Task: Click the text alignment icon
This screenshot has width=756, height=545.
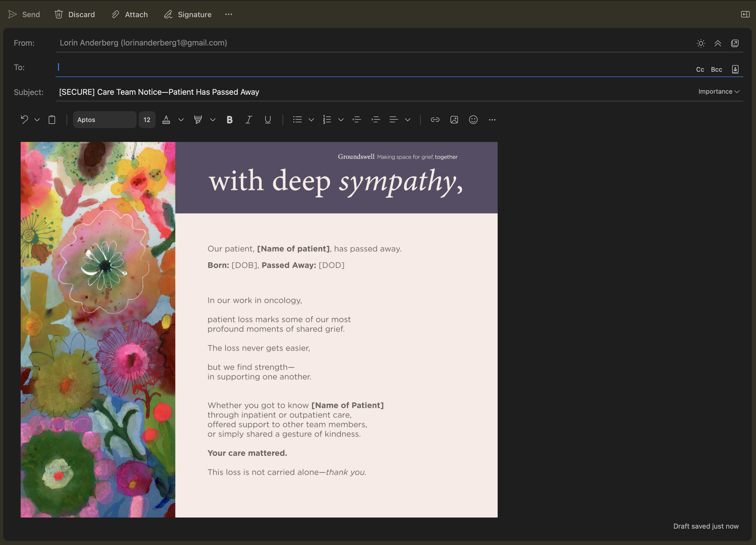Action: click(x=394, y=120)
